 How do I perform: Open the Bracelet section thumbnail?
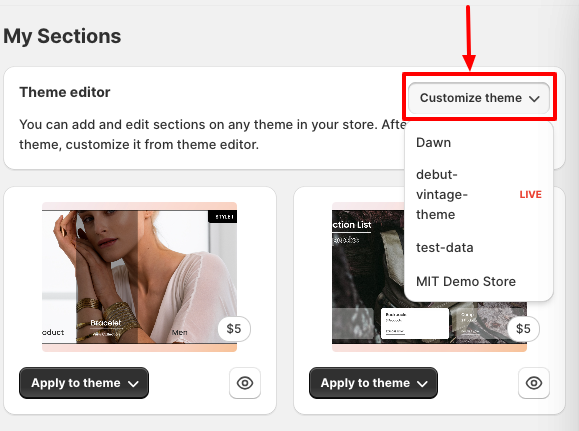139,277
